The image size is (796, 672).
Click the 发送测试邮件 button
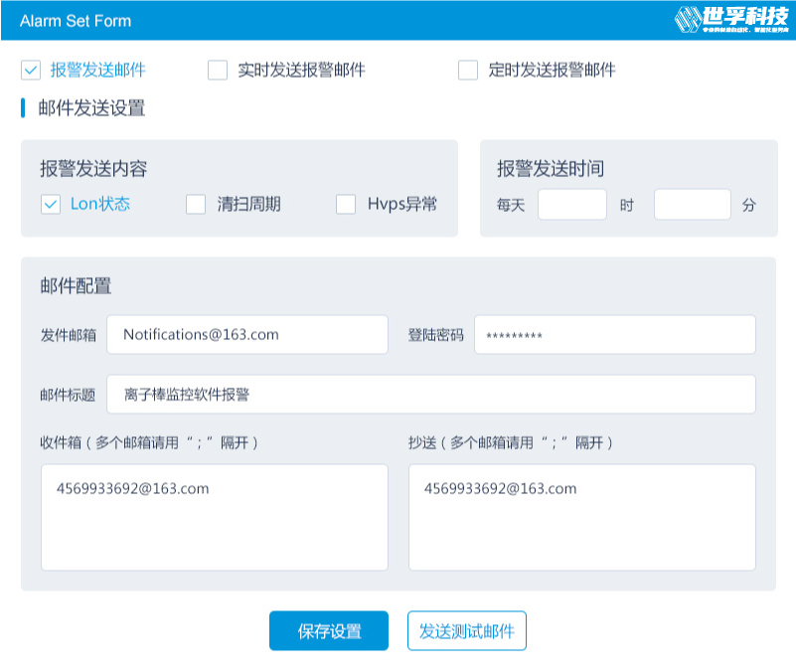(x=465, y=630)
